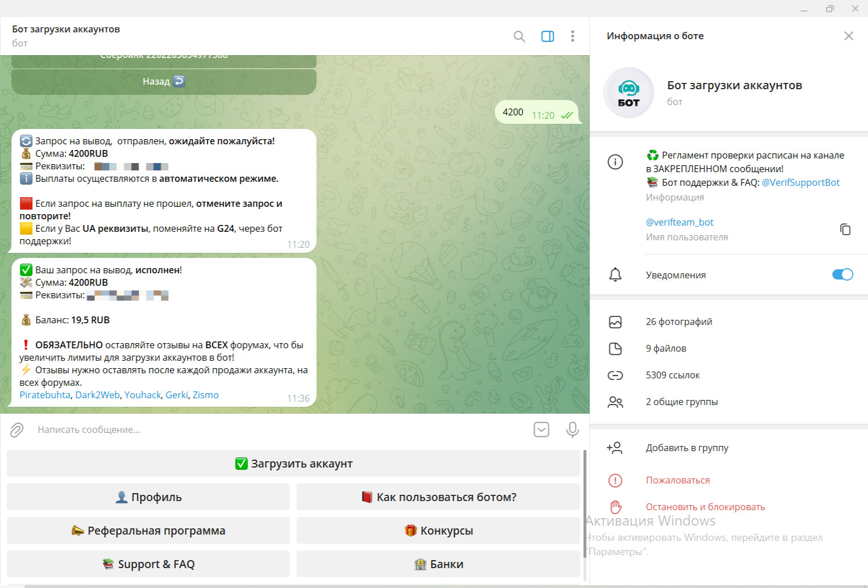Click the message input field
This screenshot has height=588, width=868.
pos(273,430)
